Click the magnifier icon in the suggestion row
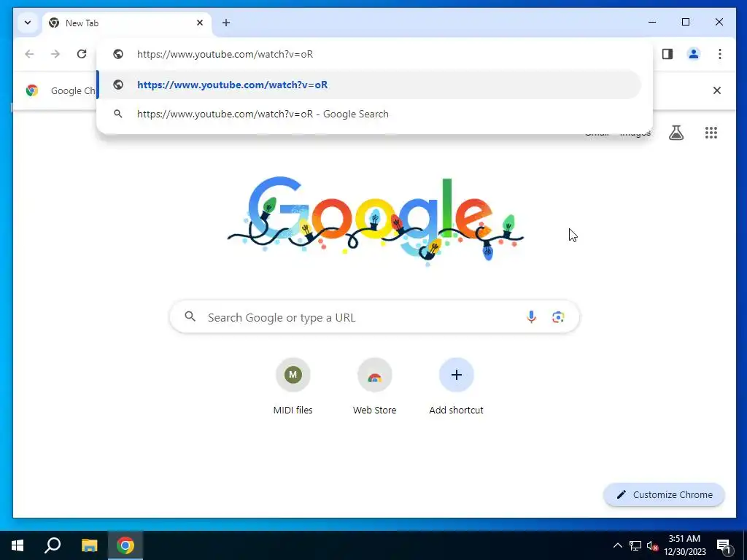747x560 pixels. (117, 114)
